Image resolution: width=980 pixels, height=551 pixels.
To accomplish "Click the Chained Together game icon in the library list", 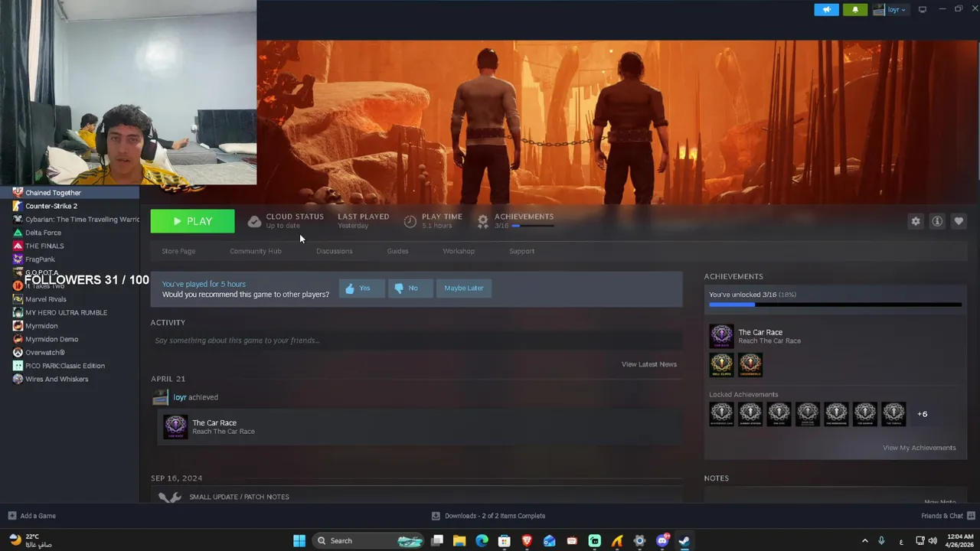I will (x=18, y=193).
